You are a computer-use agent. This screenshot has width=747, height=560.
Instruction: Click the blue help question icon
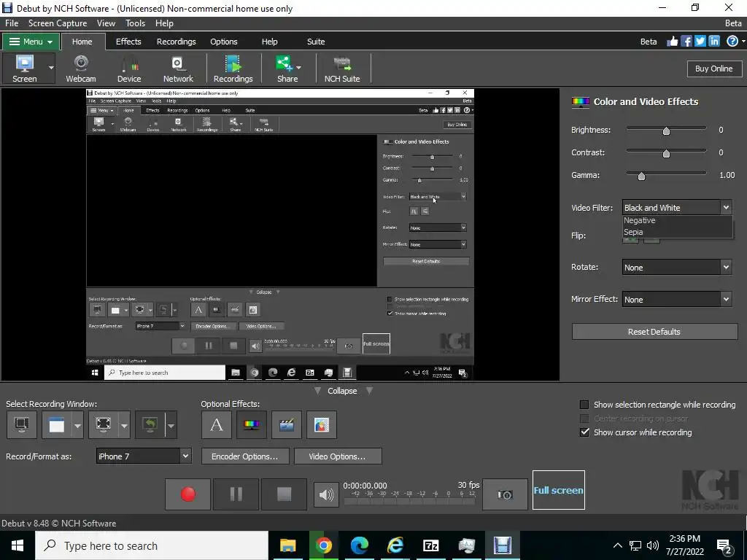732,42
